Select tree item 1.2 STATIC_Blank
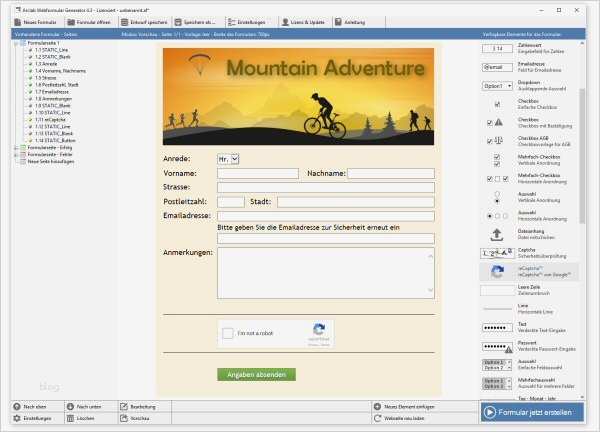 (52, 57)
